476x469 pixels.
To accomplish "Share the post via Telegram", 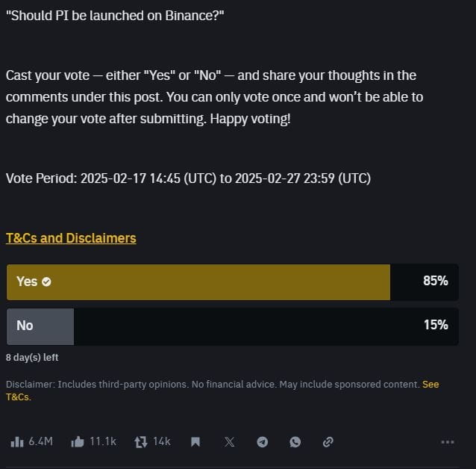I will pos(262,442).
